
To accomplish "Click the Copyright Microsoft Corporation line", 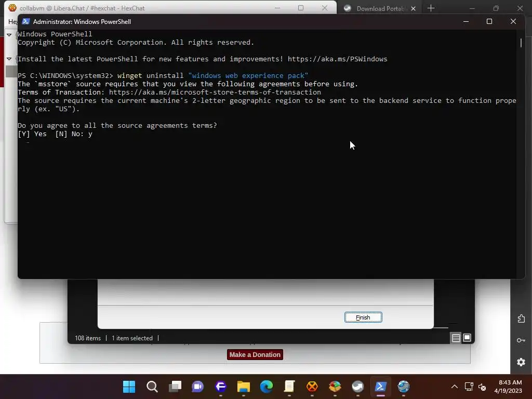I will point(136,43).
